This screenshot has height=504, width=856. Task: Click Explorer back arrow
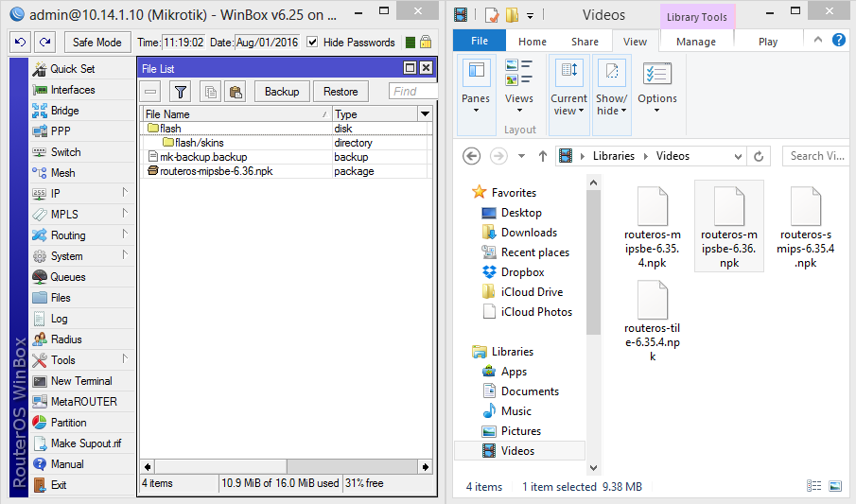[472, 156]
